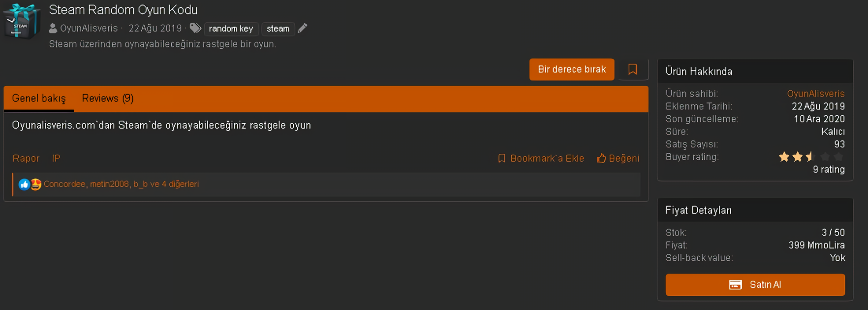The width and height of the screenshot is (868, 310).
Task: Click the Steam gift box product thumbnail
Action: pyautogui.click(x=21, y=21)
